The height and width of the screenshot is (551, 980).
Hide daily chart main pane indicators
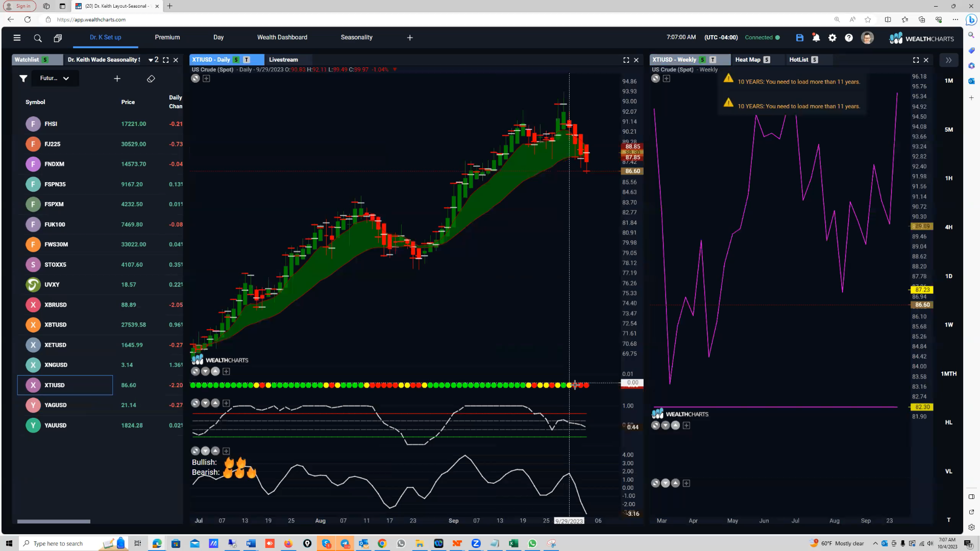click(x=195, y=79)
